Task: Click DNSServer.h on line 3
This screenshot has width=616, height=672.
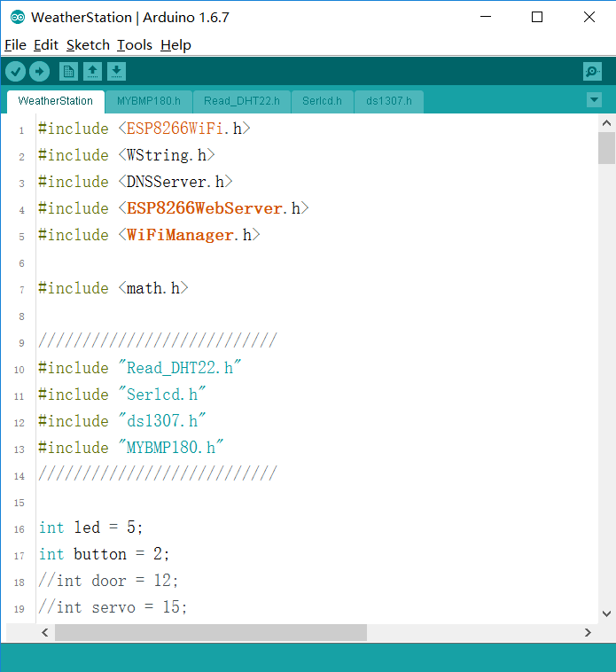Action: (x=175, y=182)
